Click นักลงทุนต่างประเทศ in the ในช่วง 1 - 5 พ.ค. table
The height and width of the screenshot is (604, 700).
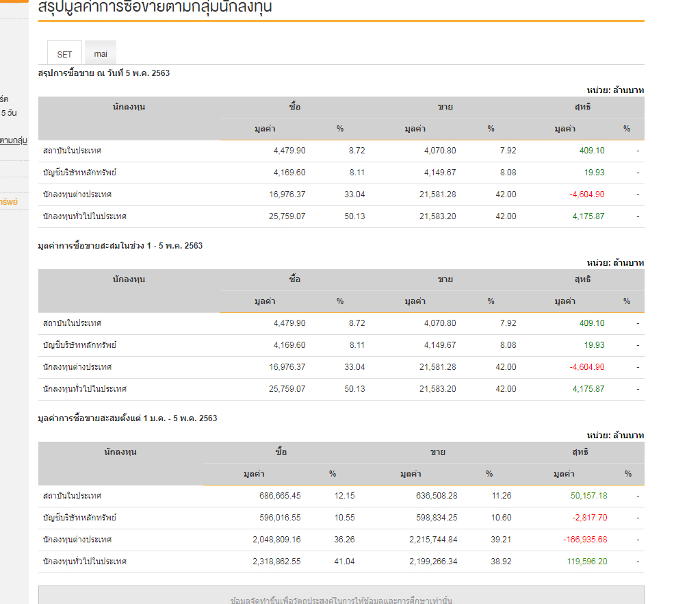[x=77, y=367]
